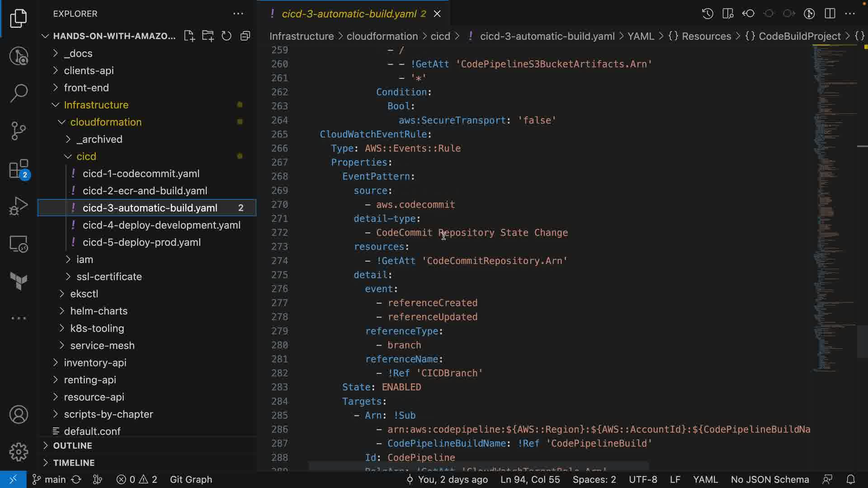Open Remote Explorer view
The image size is (868, 488).
19,244
